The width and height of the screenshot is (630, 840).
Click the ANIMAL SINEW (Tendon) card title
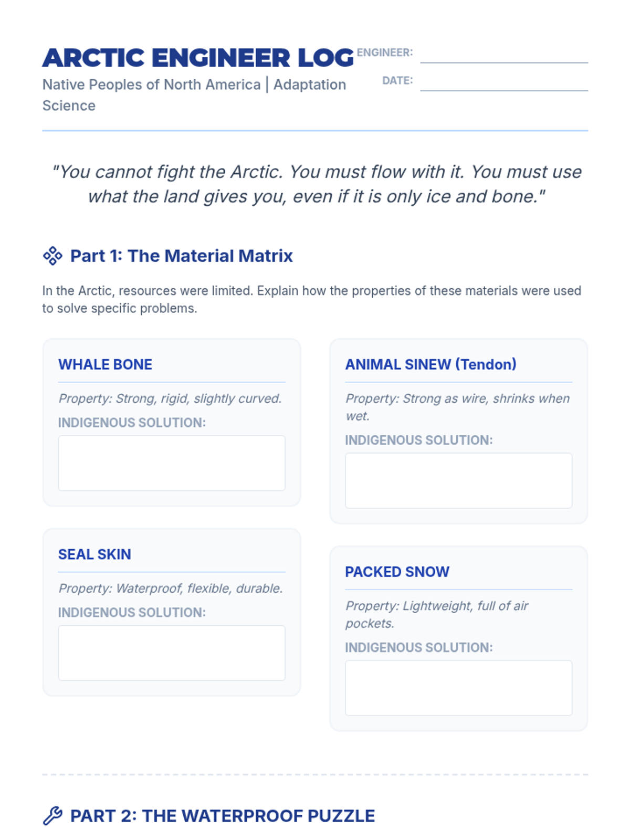[430, 364]
